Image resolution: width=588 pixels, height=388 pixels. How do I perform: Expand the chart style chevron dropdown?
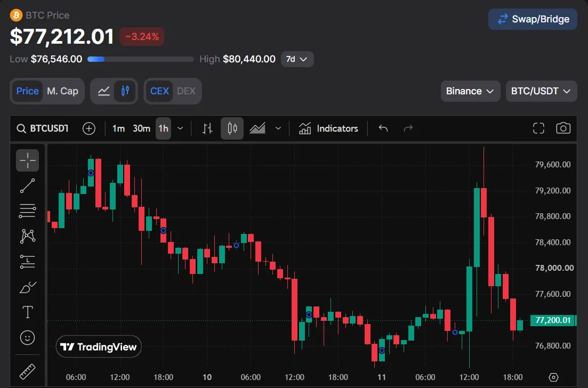(x=278, y=128)
